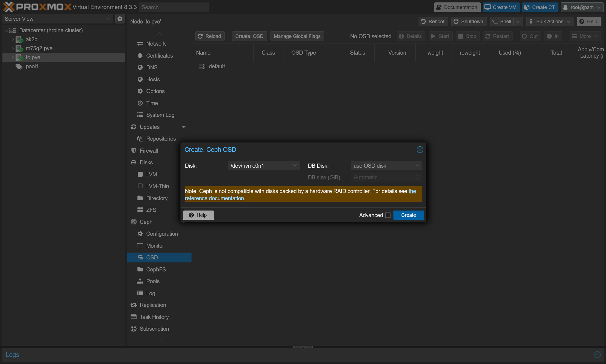
Task: Click the default root bucket icon
Action: click(x=202, y=67)
